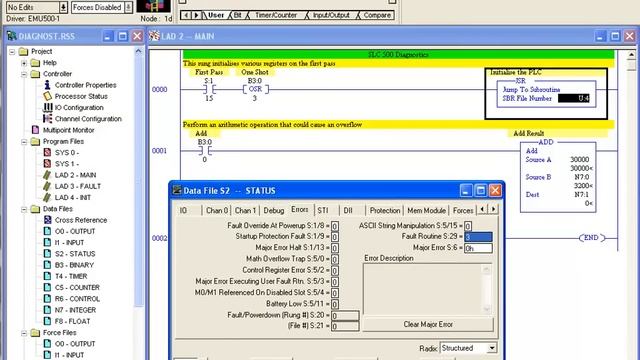Open Controller Properties icon in project tree
Screen dimensions: 640x360
click(x=47, y=85)
